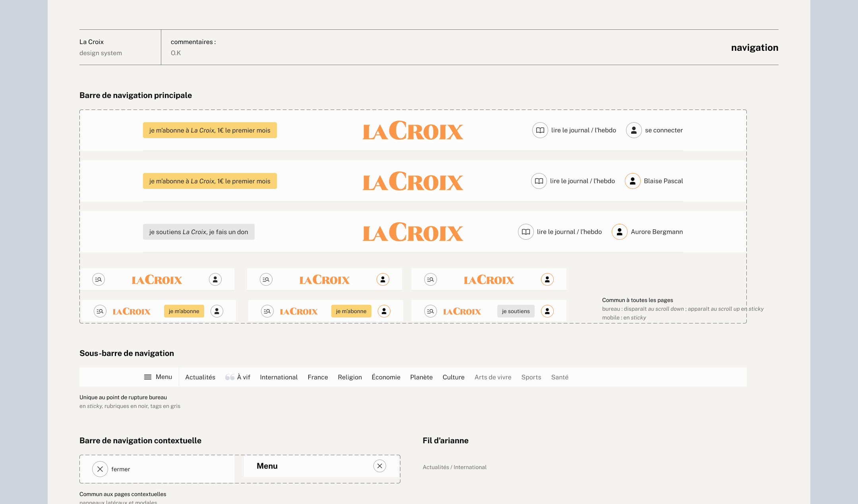Click 'lire le journal / l'hebdo' in Aurore Bergmann row

click(569, 232)
